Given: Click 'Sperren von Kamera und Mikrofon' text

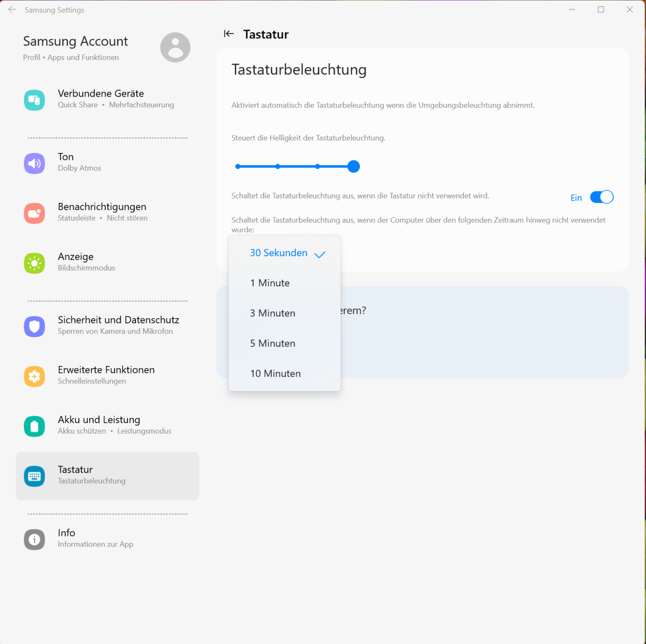Looking at the screenshot, I should [x=115, y=332].
